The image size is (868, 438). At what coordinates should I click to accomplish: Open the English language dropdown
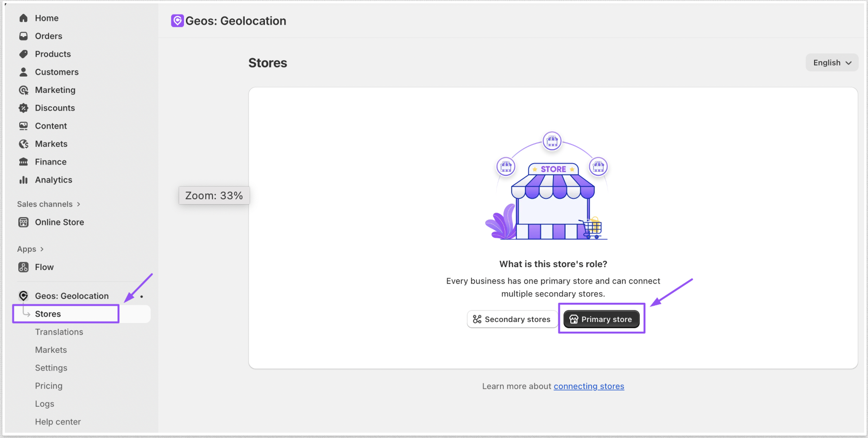[832, 63]
